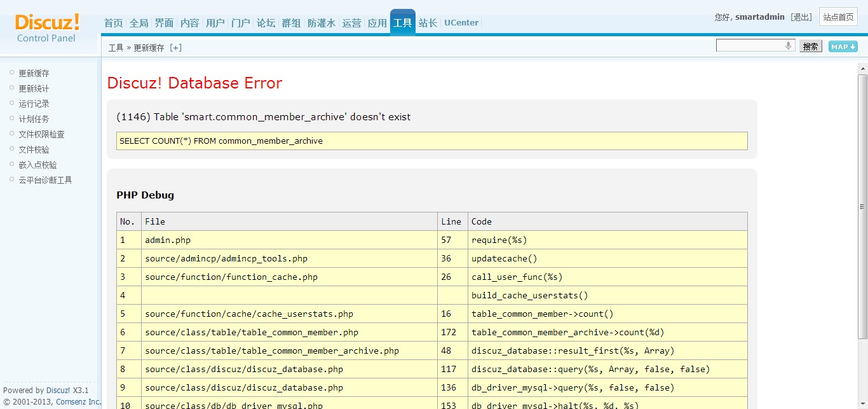The height and width of the screenshot is (409, 868).
Task: Open 运行记录 in the sidebar
Action: [x=34, y=104]
